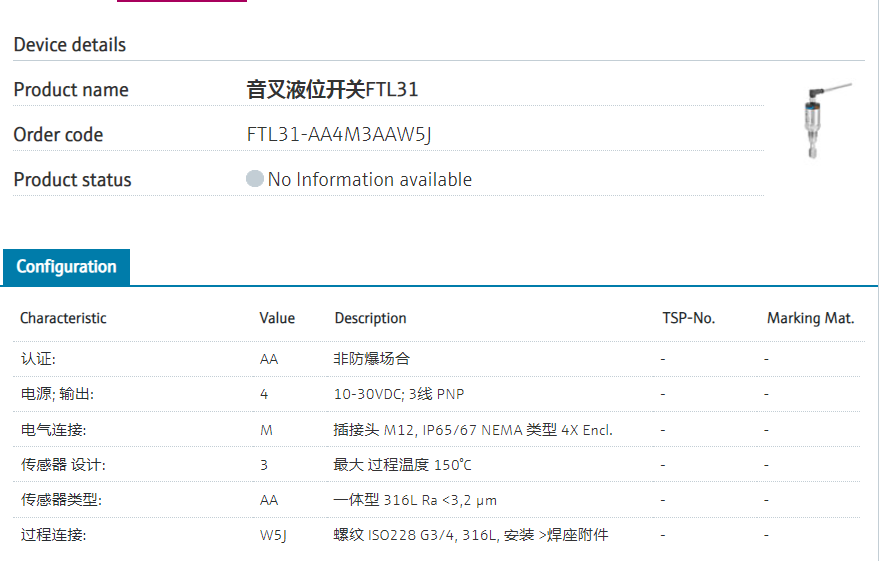Click the W5J value in 过程连接 row
Image resolution: width=883 pixels, height=561 pixels.
point(273,535)
